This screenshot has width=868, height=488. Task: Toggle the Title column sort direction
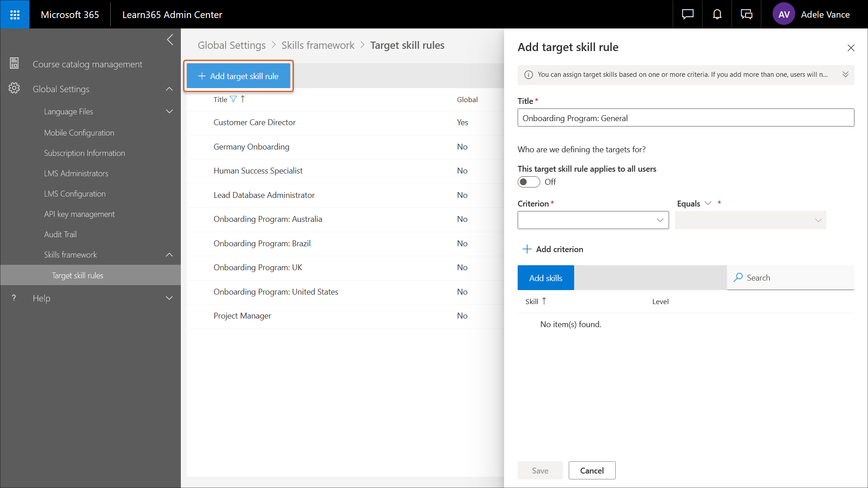[x=243, y=99]
